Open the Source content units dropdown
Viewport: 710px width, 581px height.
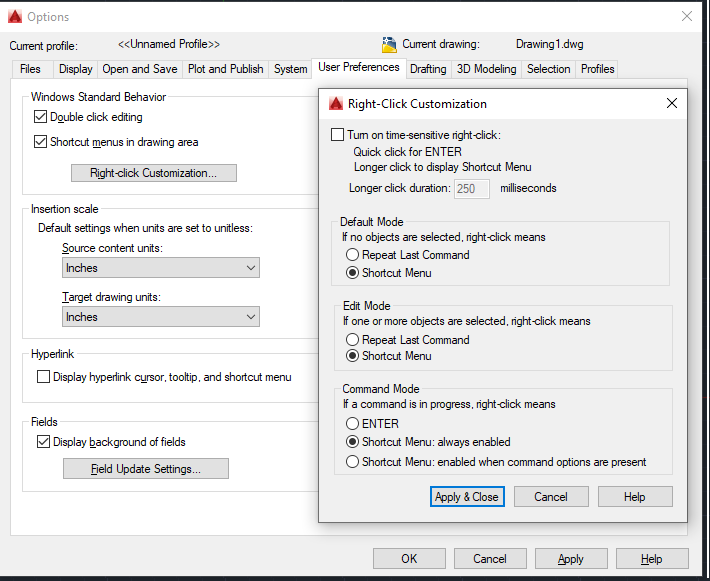click(x=160, y=268)
